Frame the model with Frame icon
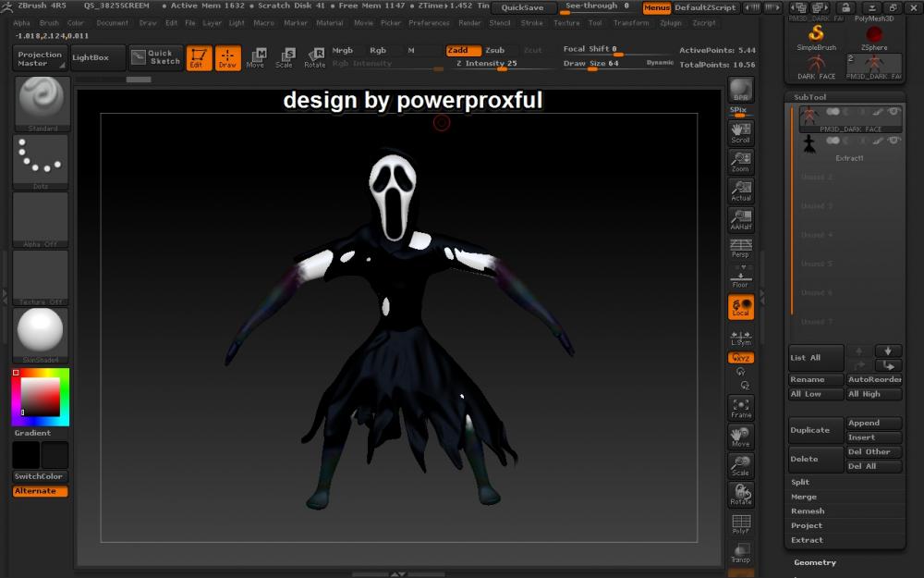 tap(741, 408)
